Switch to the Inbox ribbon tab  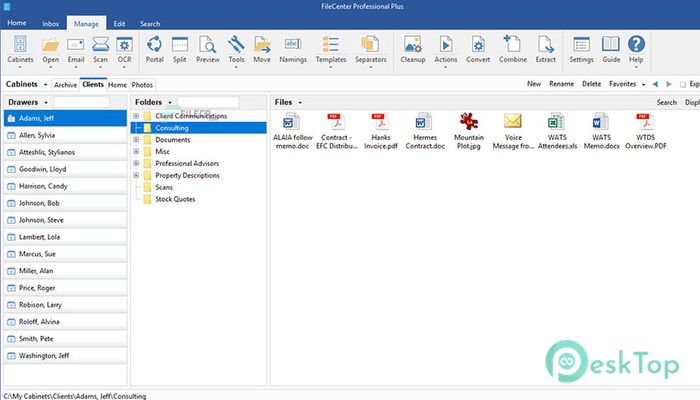click(50, 24)
